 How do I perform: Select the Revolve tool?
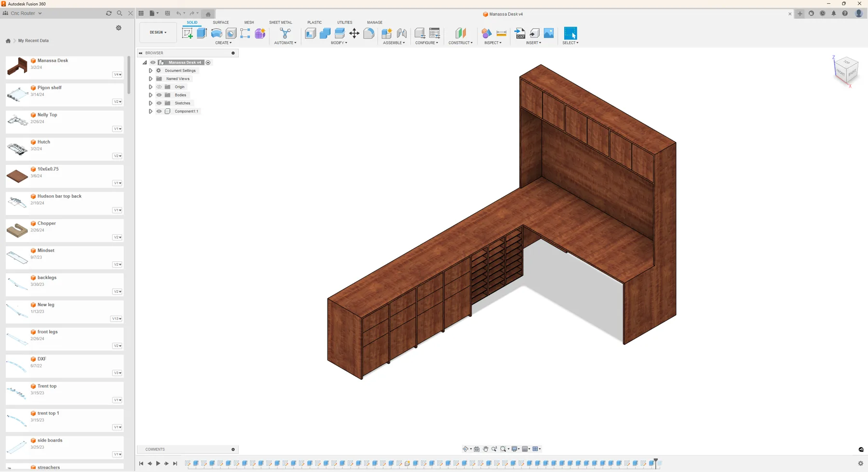point(217,33)
